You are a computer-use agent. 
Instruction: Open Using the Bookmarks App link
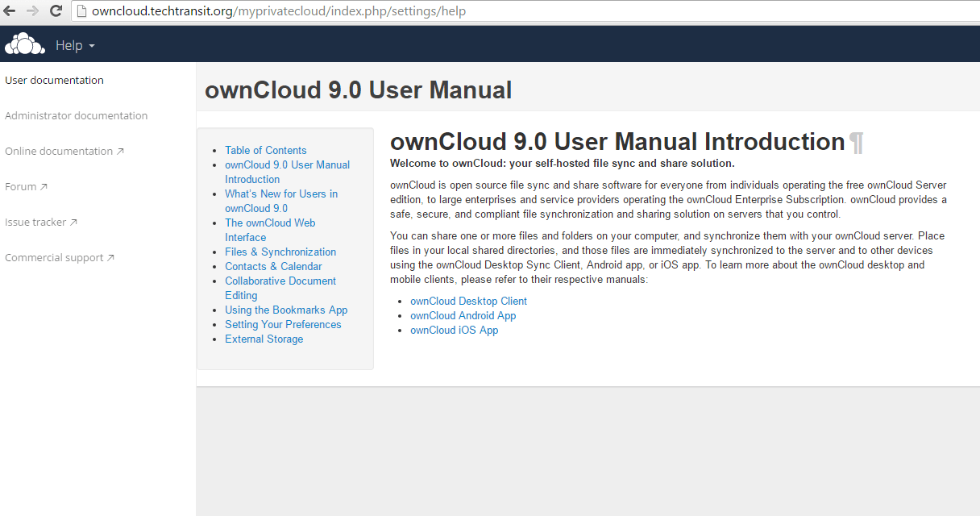tap(286, 310)
